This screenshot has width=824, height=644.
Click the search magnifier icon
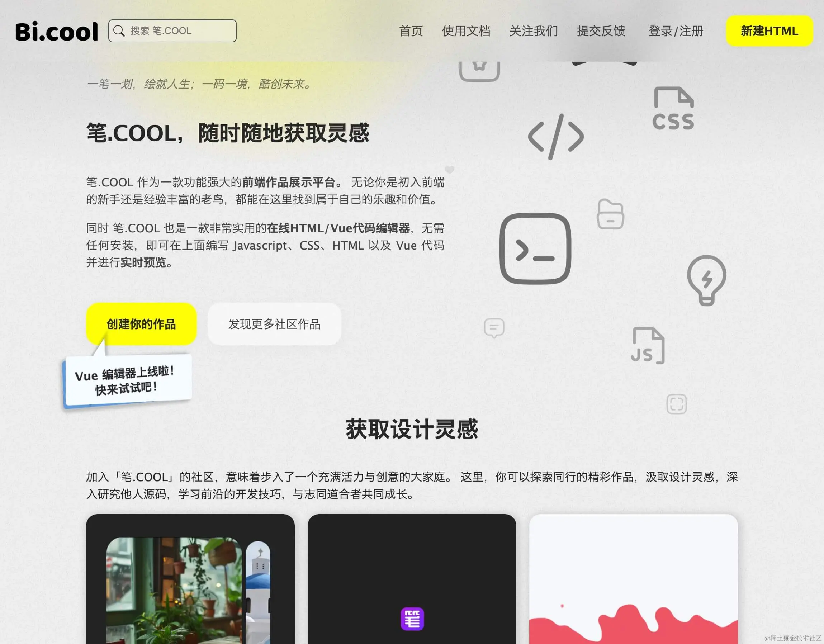[119, 31]
